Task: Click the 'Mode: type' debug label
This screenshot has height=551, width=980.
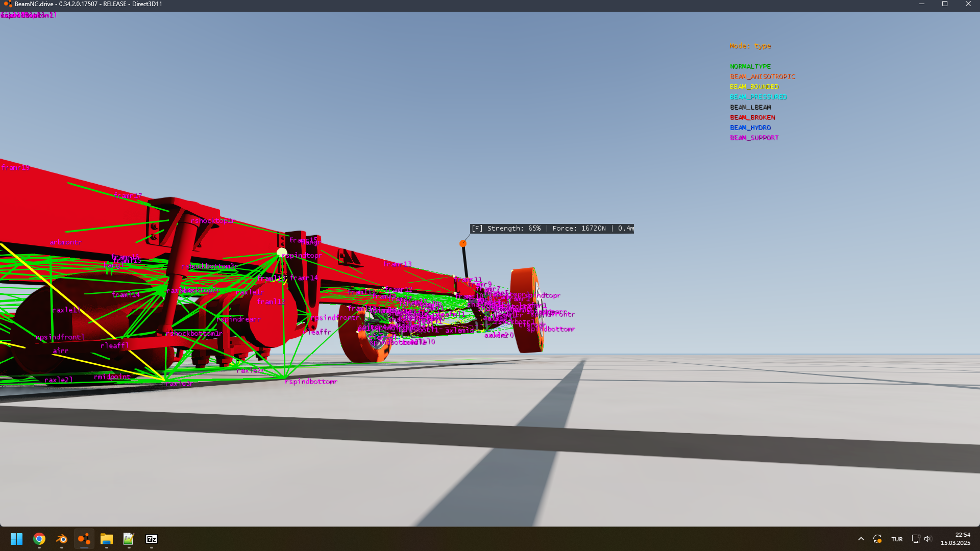Action: [750, 46]
